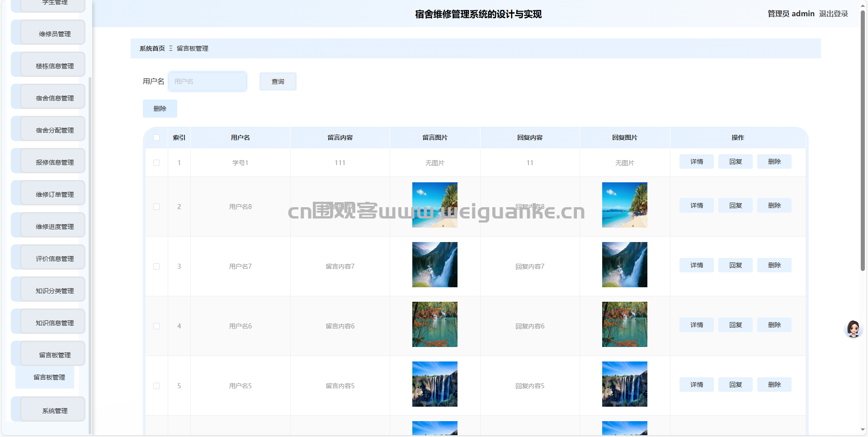The height and width of the screenshot is (437, 868).
Task: Open falls 回复图片 thumbnail in row 用户名5
Action: coord(625,384)
